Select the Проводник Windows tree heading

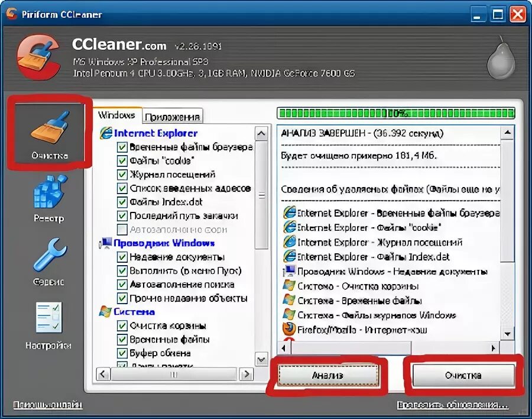164,243
